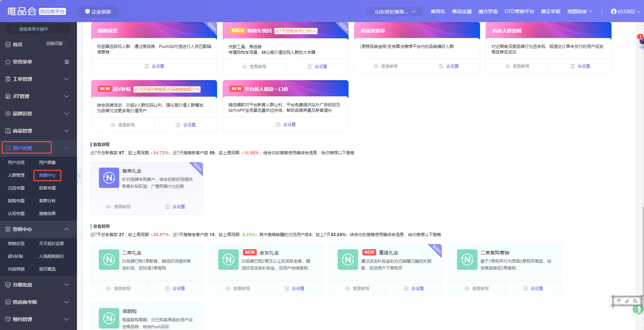Click the notification badge icon at right edge
Screen dimensions: 644x330
[x=640, y=37]
